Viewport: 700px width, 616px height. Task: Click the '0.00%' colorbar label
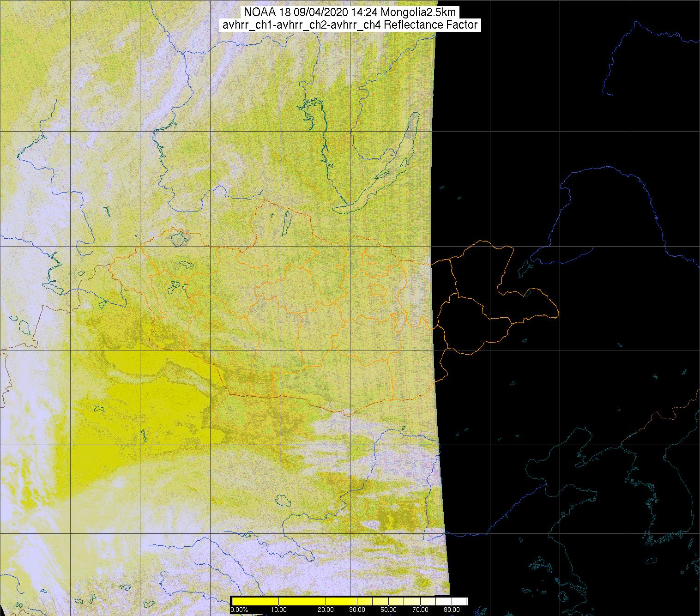(x=239, y=610)
